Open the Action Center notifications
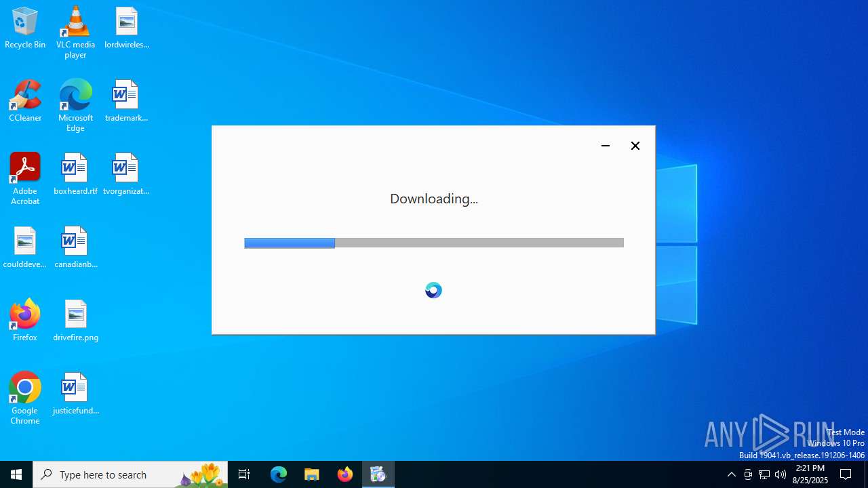The height and width of the screenshot is (488, 868). (846, 474)
